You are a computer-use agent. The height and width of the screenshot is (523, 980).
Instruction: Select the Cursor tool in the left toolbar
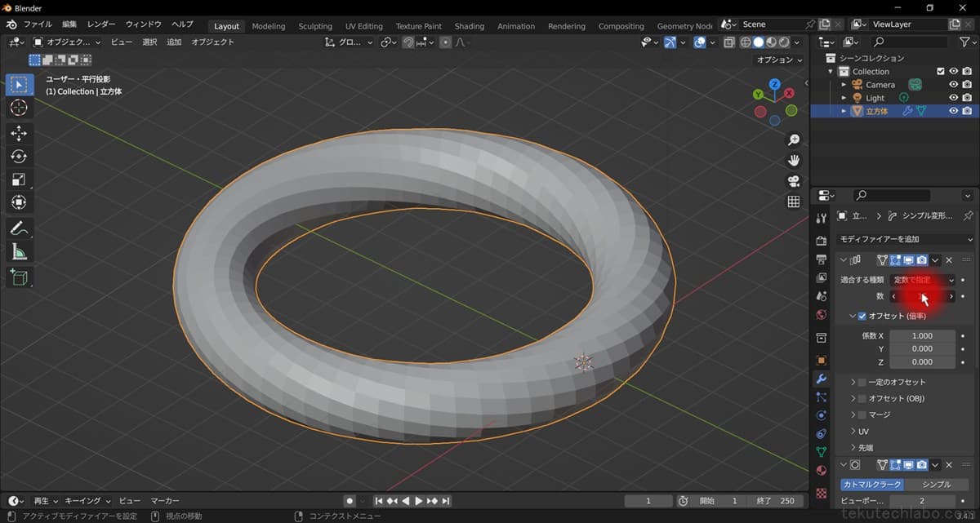20,108
